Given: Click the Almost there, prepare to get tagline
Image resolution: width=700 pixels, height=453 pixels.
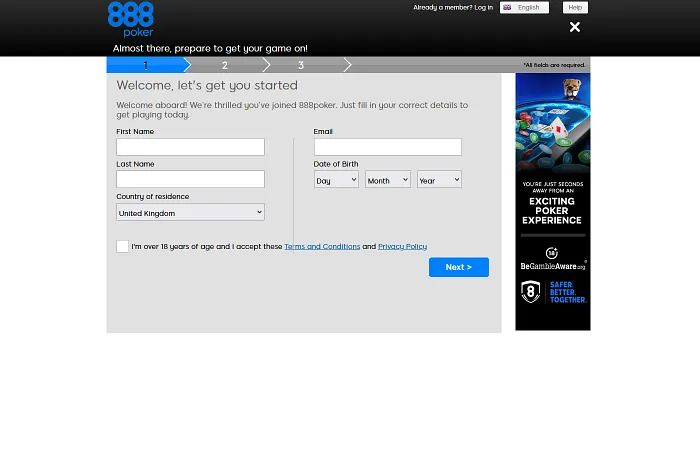Looking at the screenshot, I should click(x=210, y=48).
